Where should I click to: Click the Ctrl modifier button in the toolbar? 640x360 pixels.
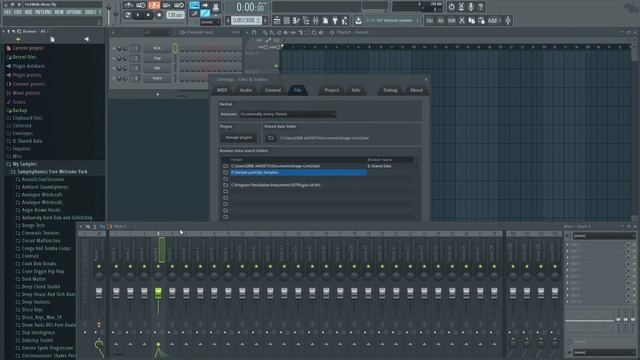pyautogui.click(x=430, y=20)
